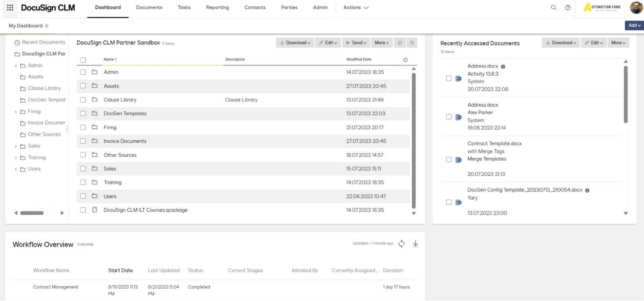
Task: Switch to the Documents tab
Action: click(149, 7)
